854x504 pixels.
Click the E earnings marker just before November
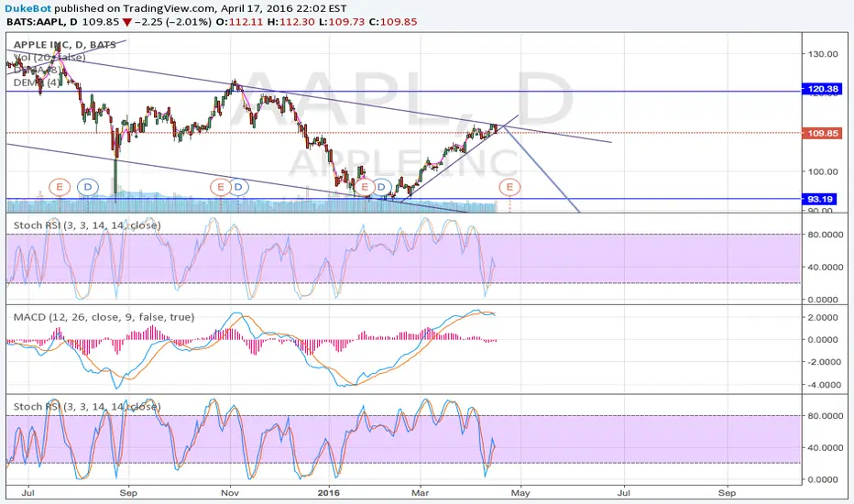221,188
